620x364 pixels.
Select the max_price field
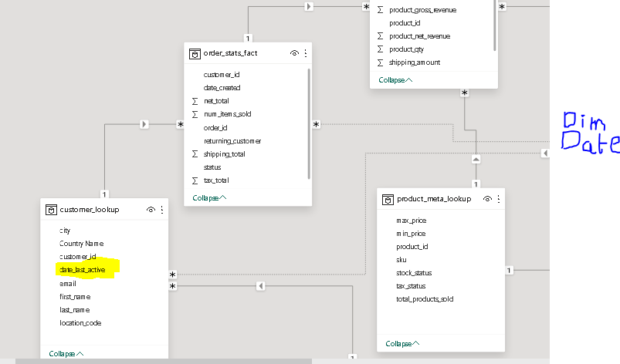tap(412, 221)
